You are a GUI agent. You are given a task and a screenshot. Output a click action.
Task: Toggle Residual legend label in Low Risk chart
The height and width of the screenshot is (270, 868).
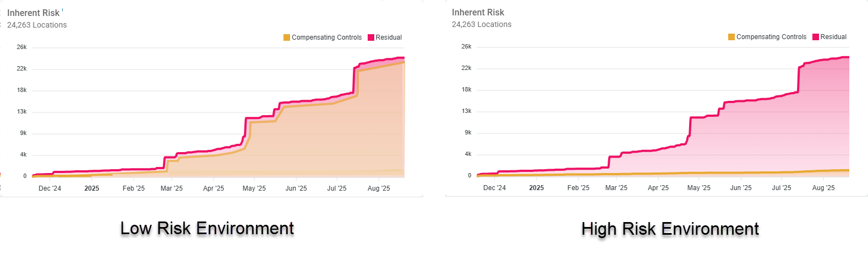point(389,37)
